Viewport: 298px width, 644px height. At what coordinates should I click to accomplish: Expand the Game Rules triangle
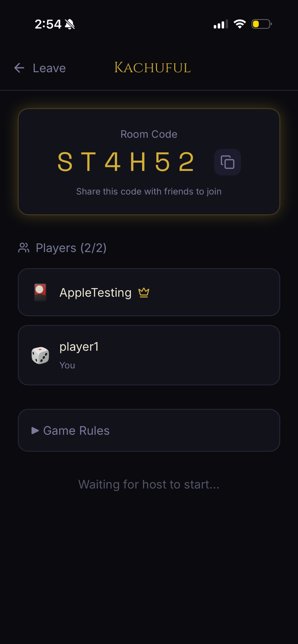click(35, 430)
